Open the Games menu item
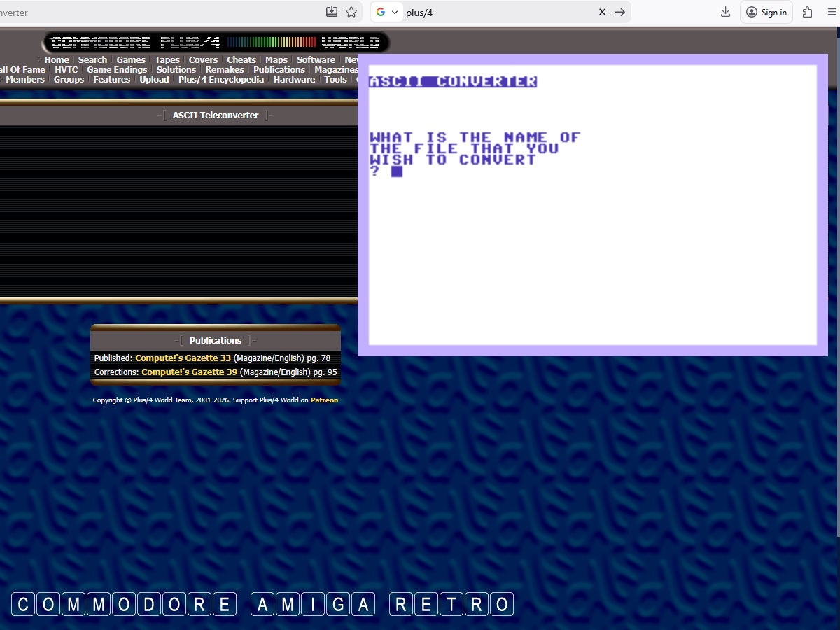 pos(131,60)
